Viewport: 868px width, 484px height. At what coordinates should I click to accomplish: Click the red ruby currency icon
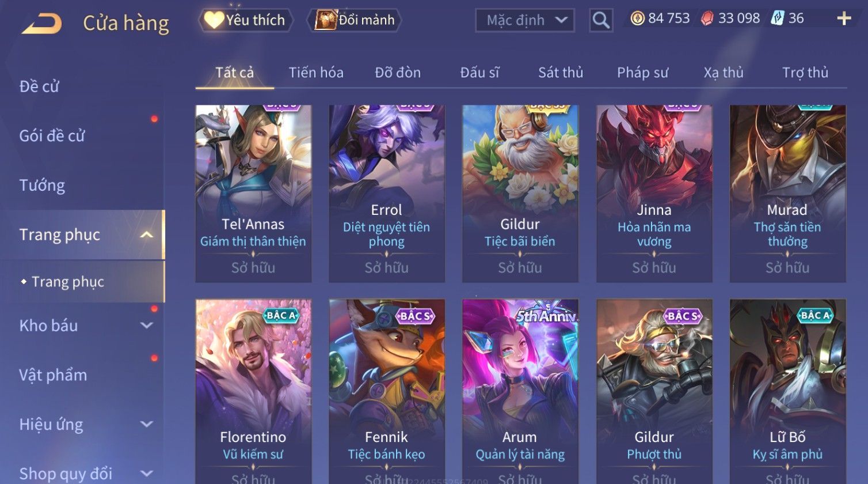click(x=707, y=18)
